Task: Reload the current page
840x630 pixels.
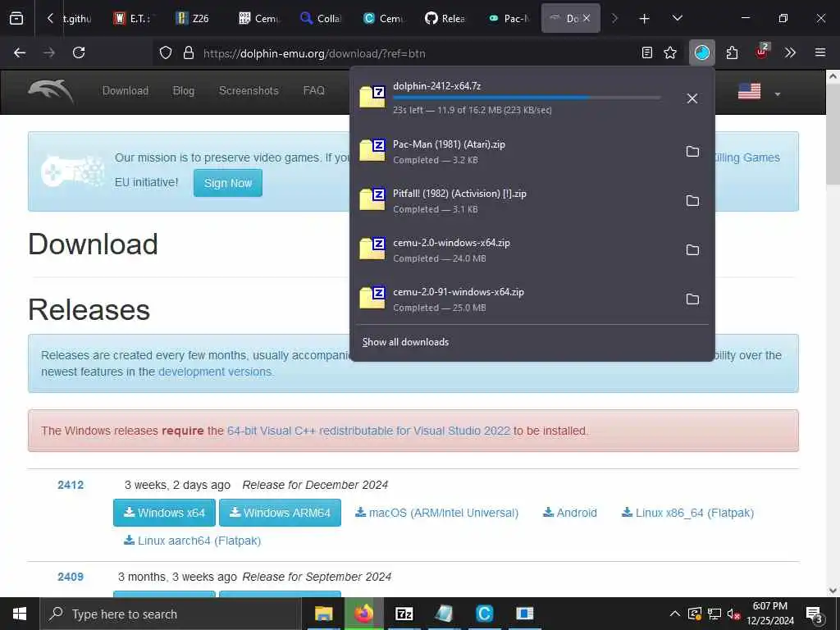Action: 79,52
